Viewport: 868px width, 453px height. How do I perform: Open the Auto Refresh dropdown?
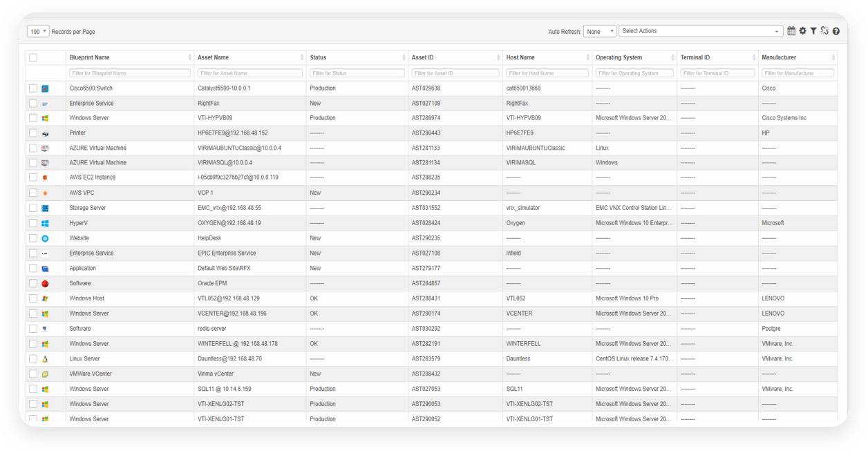pyautogui.click(x=599, y=32)
